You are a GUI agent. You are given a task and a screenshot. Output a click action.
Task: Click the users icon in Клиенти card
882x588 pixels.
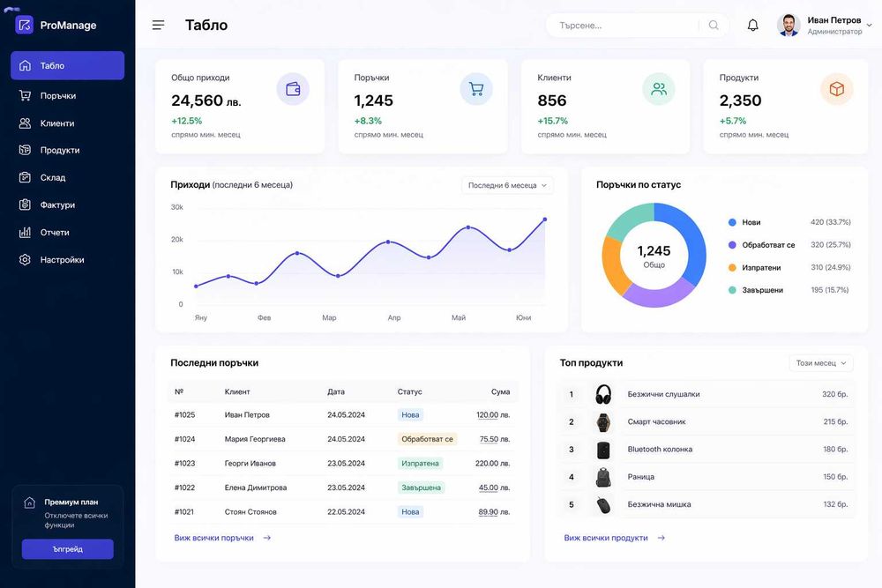pos(659,89)
